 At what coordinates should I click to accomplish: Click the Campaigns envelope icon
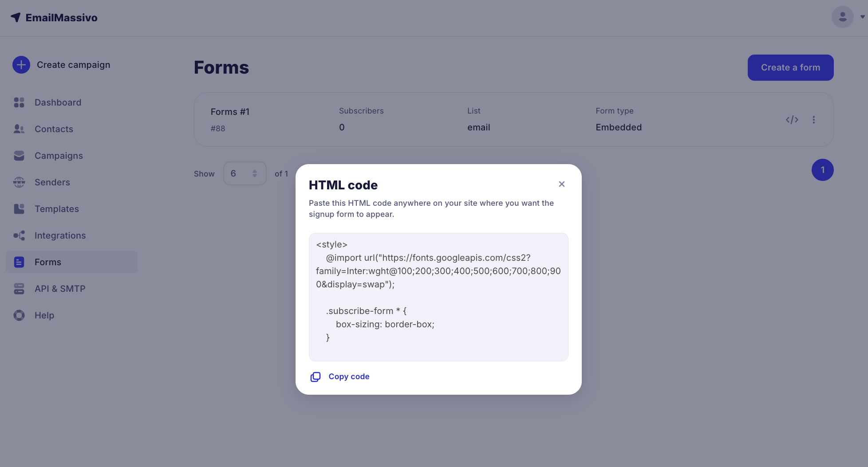(x=19, y=156)
